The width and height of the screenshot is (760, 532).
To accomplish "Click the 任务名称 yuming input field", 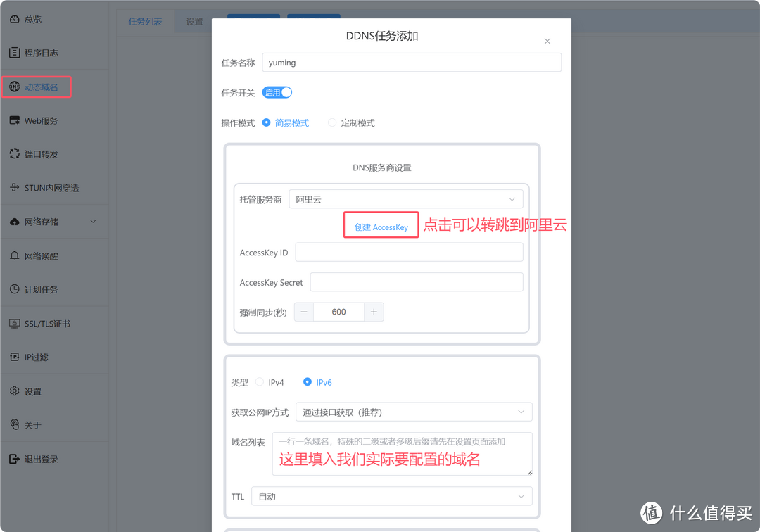I will tap(412, 63).
